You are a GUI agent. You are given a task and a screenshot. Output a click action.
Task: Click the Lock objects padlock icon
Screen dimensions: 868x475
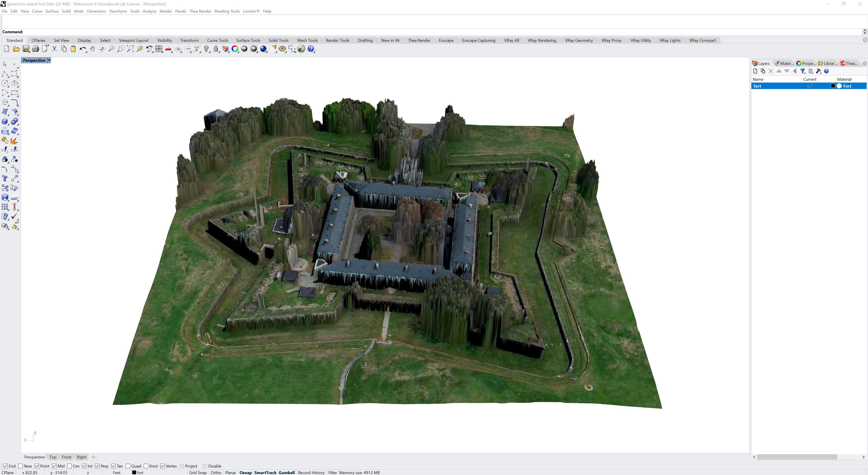point(216,49)
